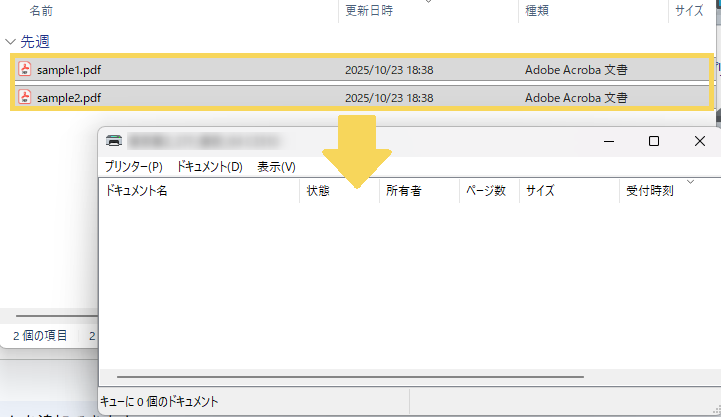This screenshot has width=721, height=417.
Task: Click the 所有者 column header
Action: tap(403, 191)
